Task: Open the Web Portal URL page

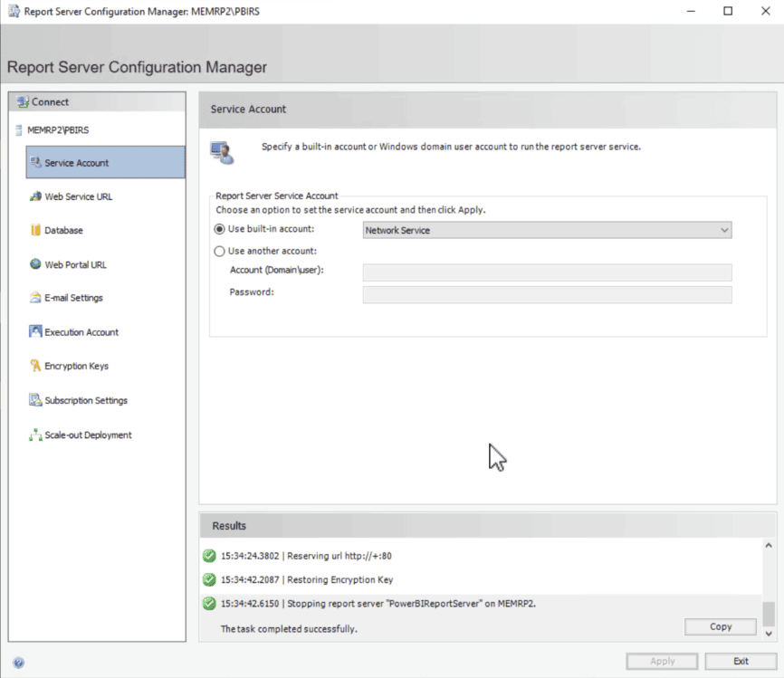Action: pos(75,264)
